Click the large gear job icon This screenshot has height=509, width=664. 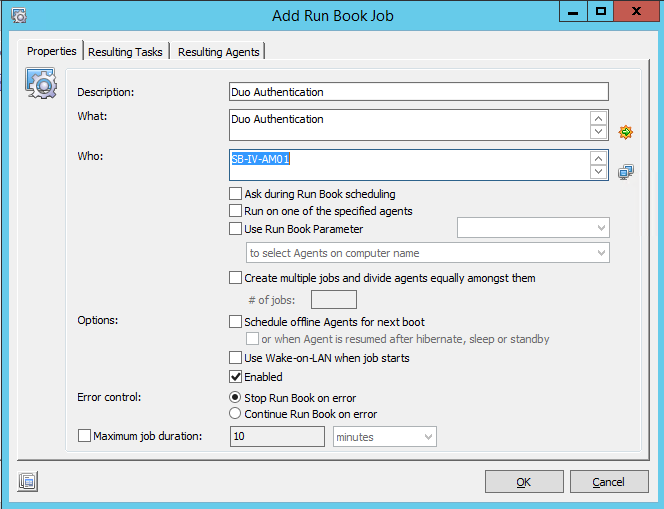pyautogui.click(x=41, y=83)
